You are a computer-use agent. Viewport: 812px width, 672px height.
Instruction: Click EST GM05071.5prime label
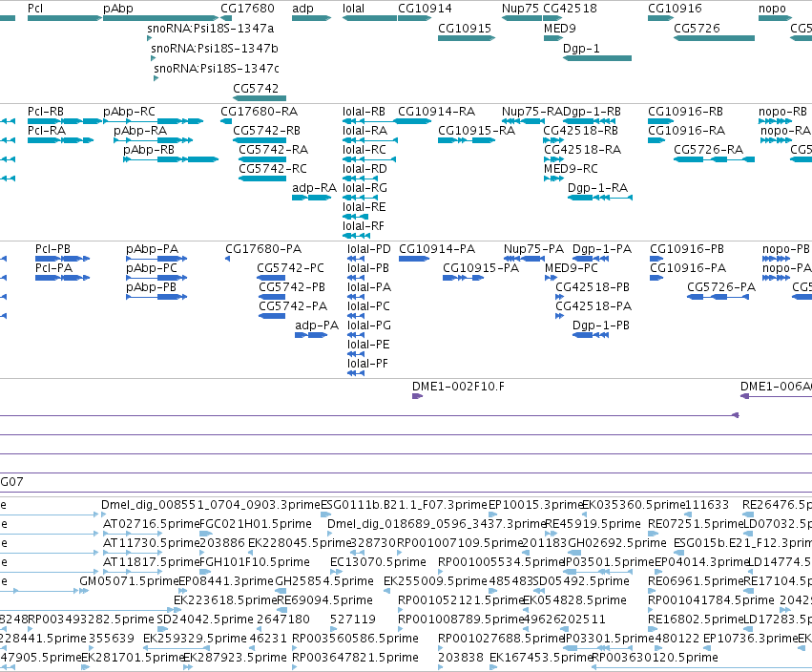pos(129,581)
